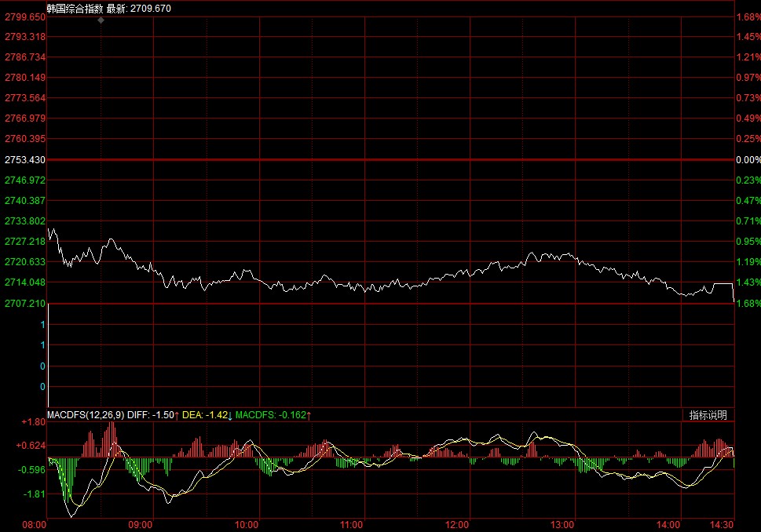Click the 13:00 time axis label
Viewport: 761px width, 532px height.
(563, 524)
